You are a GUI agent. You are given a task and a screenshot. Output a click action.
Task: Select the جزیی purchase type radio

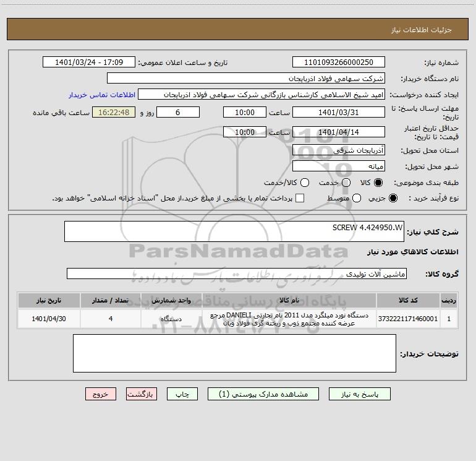(x=393, y=199)
